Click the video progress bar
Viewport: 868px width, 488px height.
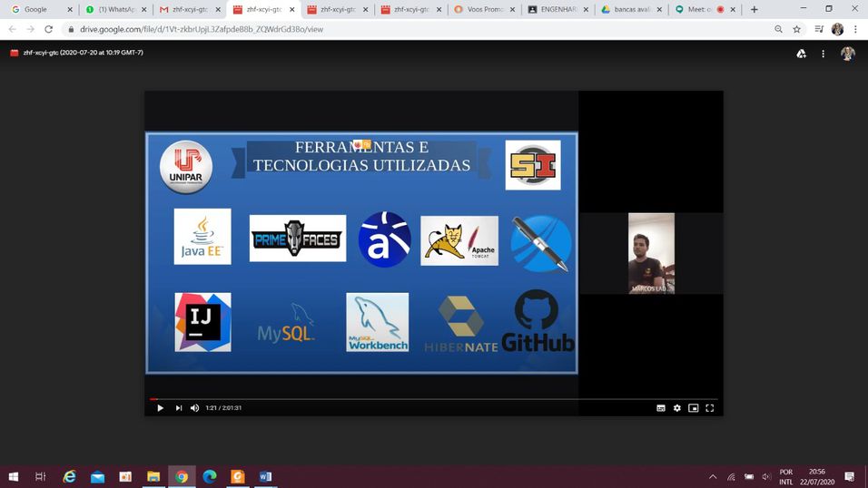coord(433,398)
